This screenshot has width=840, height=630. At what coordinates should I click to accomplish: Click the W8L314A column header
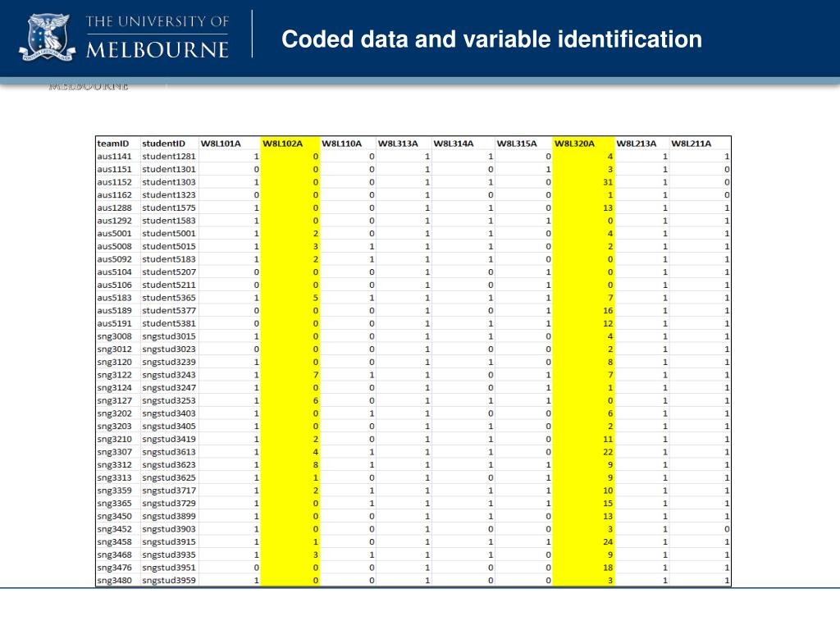pyautogui.click(x=454, y=144)
